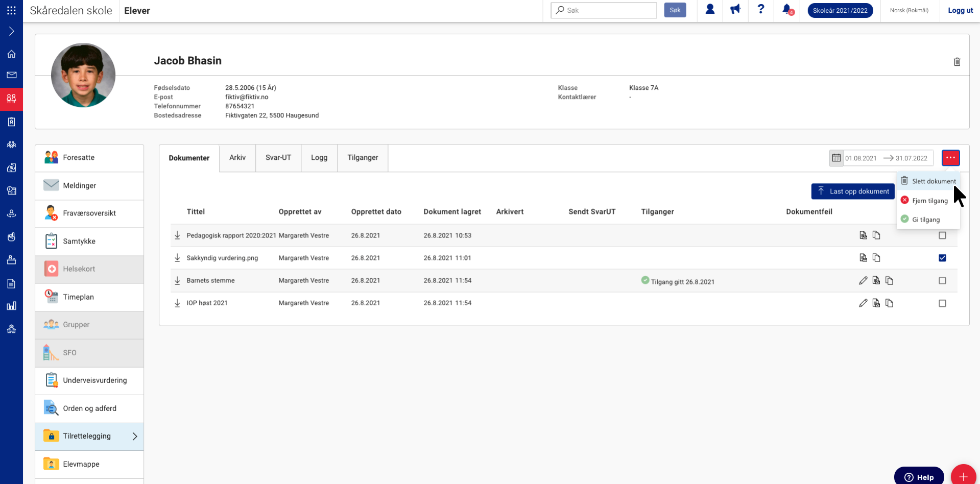The width and height of the screenshot is (980, 484).
Task: Click the question mark help icon
Action: pyautogui.click(x=761, y=9)
